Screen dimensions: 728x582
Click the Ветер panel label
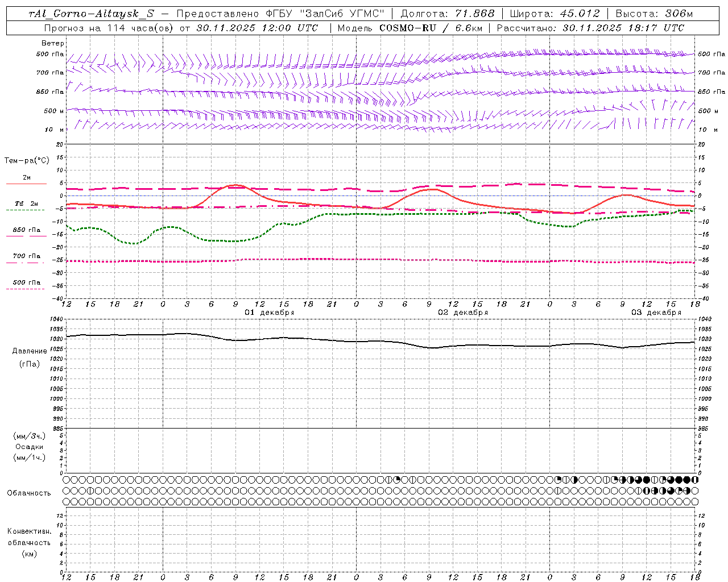(x=53, y=43)
